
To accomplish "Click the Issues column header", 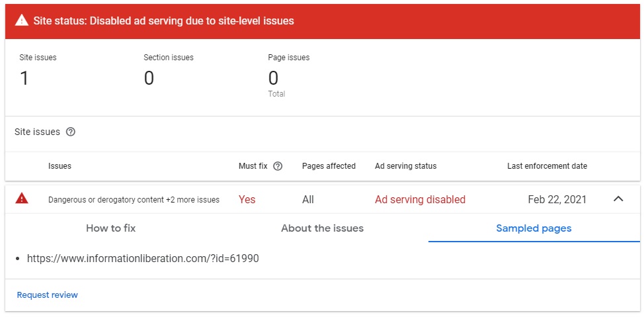I will click(60, 166).
